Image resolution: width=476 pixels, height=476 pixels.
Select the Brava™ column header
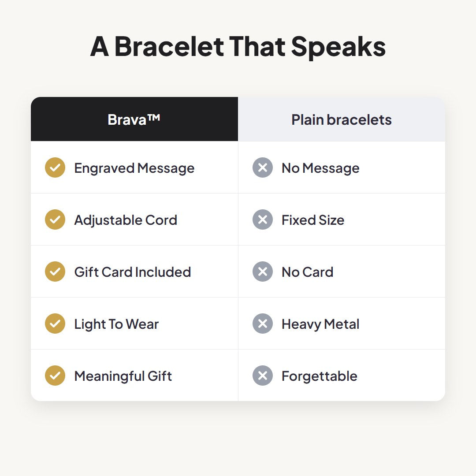tap(134, 119)
